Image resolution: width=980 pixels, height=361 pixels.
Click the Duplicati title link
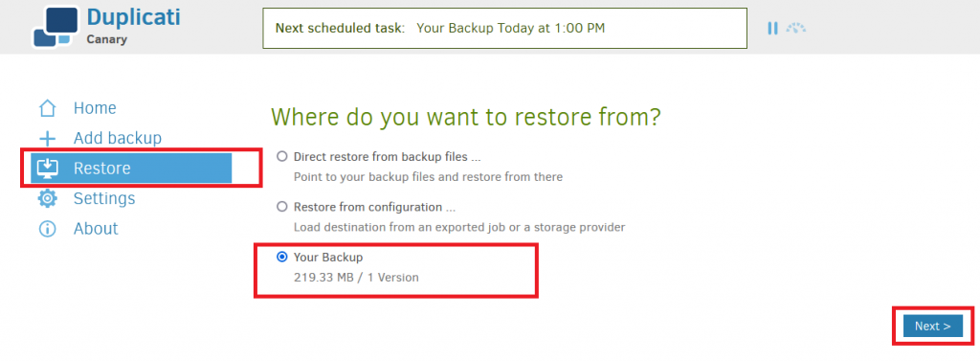pyautogui.click(x=134, y=17)
